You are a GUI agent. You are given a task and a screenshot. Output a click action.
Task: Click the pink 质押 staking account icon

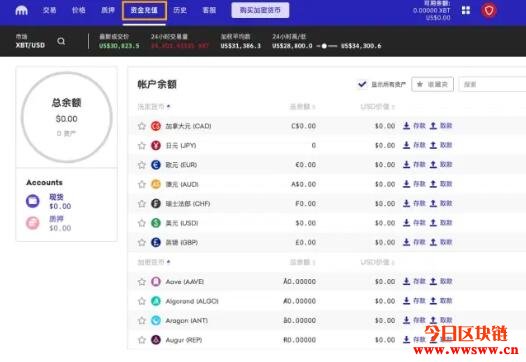33,223
